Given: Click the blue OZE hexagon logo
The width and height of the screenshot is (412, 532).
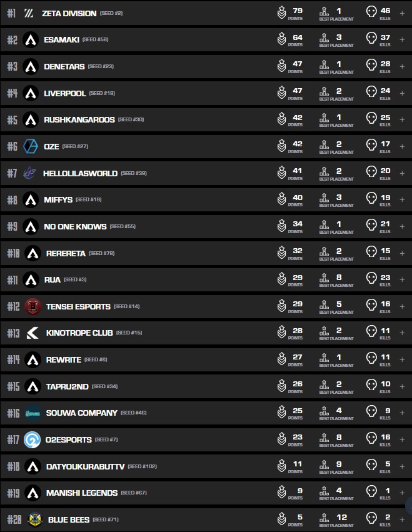Looking at the screenshot, I should click(31, 146).
